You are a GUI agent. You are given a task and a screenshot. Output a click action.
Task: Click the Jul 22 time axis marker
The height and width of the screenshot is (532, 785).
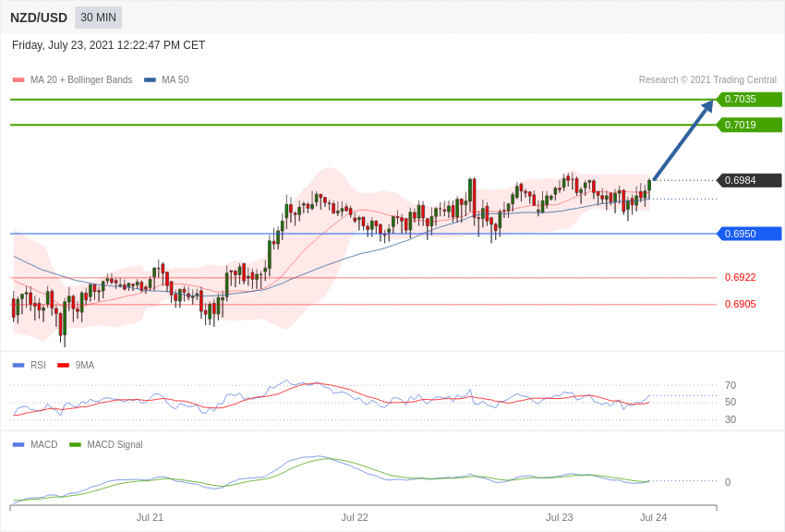[x=355, y=517]
